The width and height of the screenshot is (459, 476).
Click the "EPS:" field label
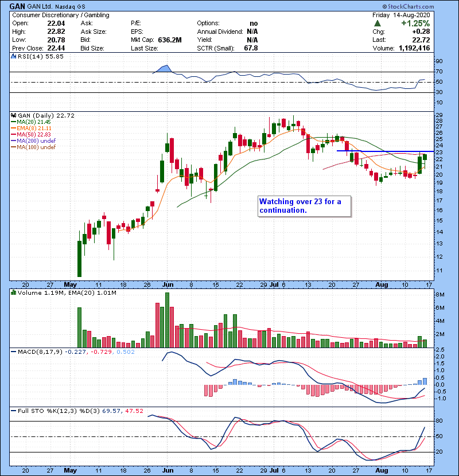(137, 32)
